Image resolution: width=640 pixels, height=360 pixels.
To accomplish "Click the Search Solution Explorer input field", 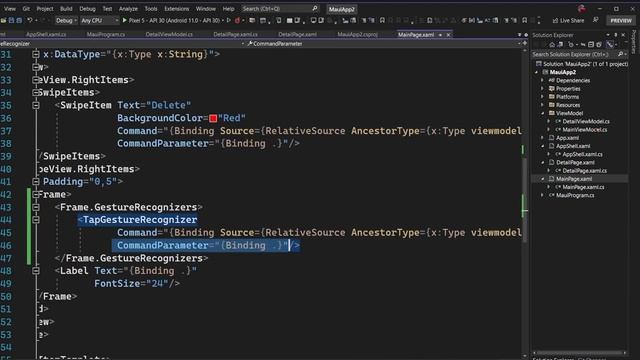I will 573,54.
